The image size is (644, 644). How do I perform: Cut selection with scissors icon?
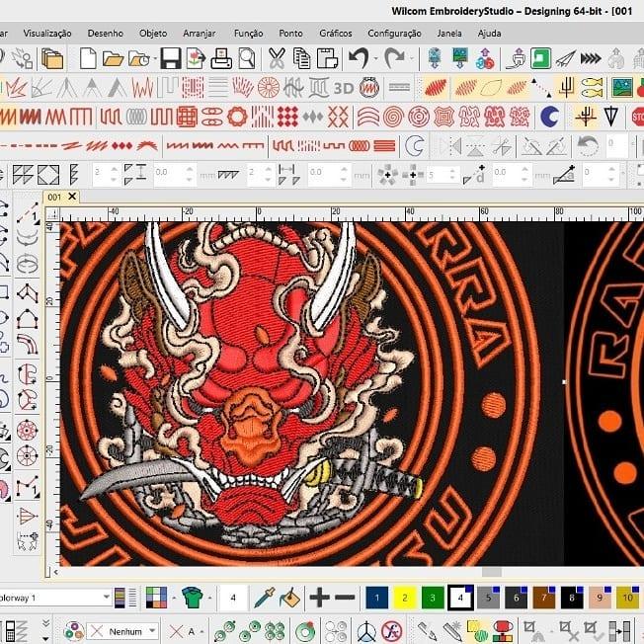(x=277, y=58)
